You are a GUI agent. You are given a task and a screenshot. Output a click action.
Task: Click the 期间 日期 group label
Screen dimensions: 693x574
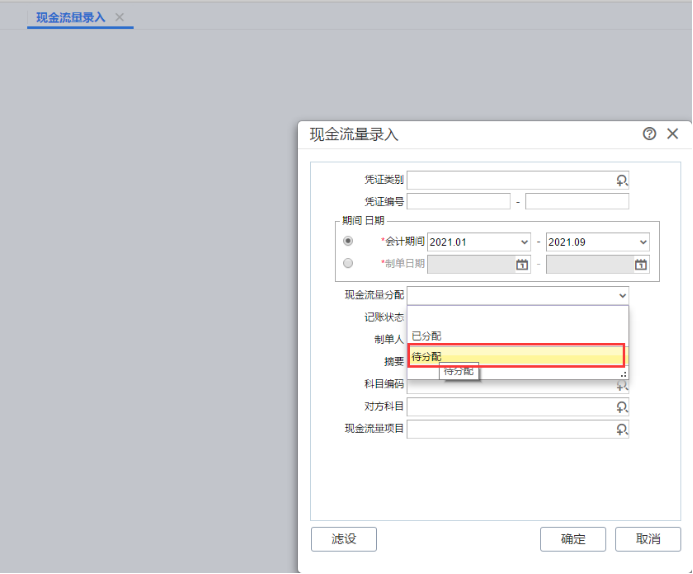coord(363,220)
